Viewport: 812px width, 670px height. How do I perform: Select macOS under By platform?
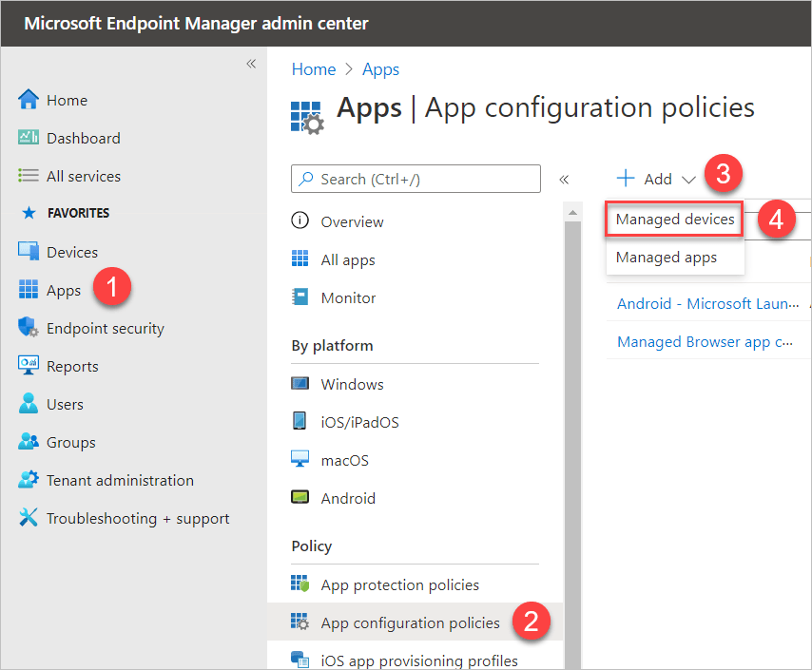(x=345, y=461)
